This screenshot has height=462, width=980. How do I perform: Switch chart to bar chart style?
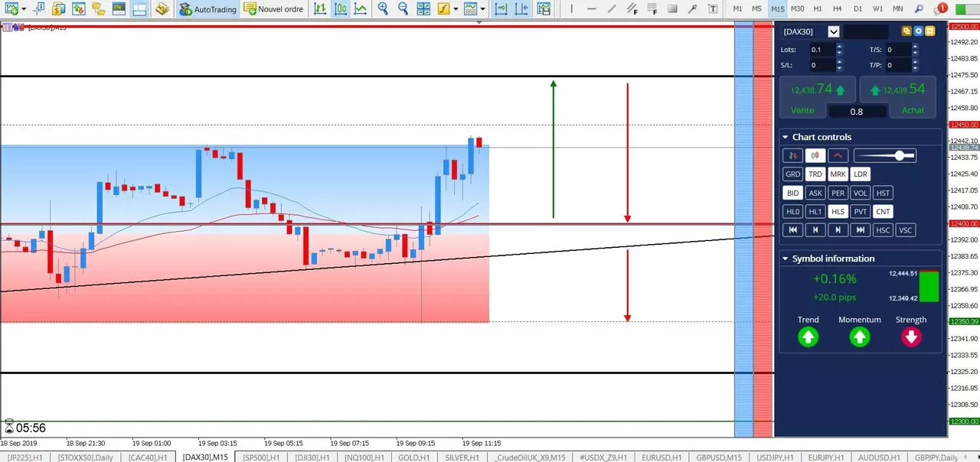(x=319, y=9)
